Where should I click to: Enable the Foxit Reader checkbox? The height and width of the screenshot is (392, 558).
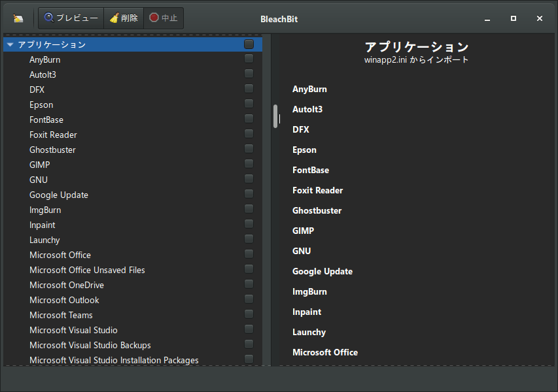249,134
